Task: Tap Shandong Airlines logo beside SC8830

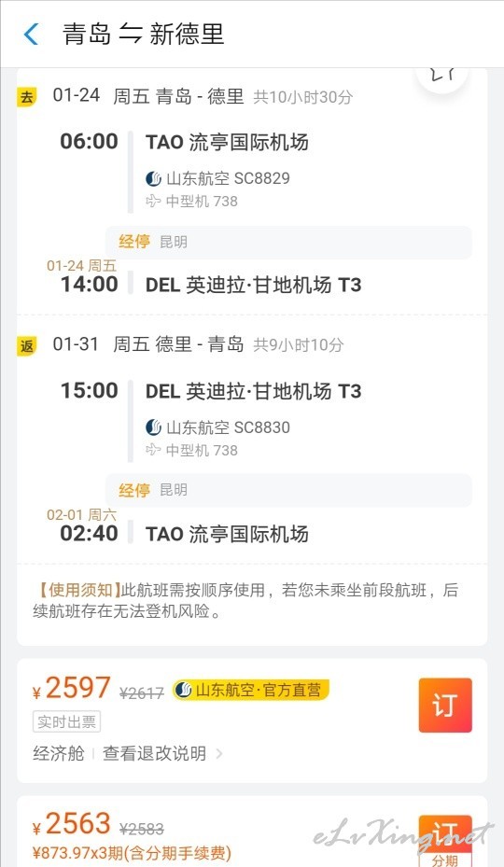Action: [153, 427]
